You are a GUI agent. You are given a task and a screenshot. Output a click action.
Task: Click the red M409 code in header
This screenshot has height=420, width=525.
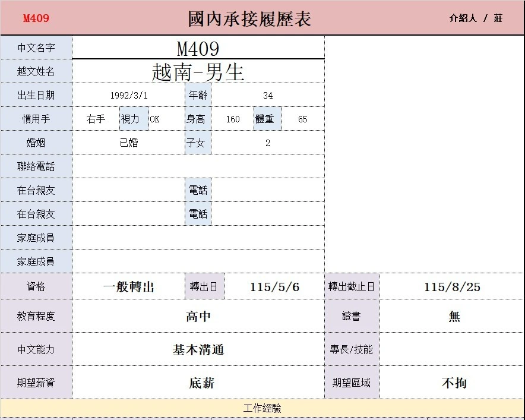point(36,18)
